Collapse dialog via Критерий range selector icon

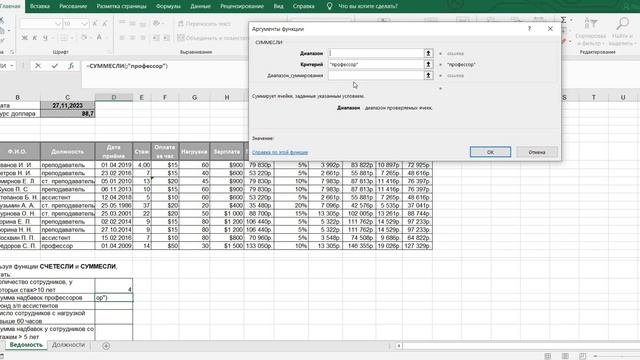coord(428,64)
